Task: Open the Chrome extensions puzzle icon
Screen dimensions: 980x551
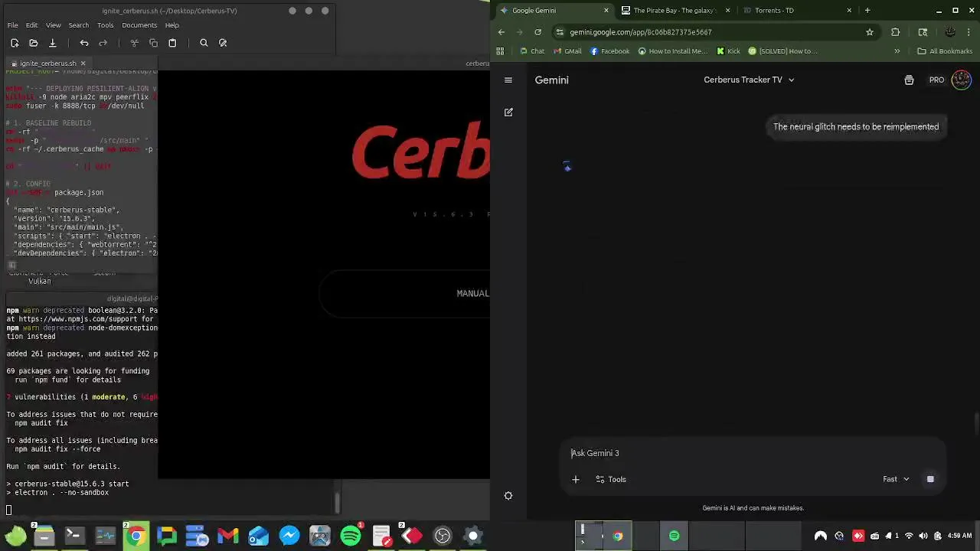Action: 896,32
